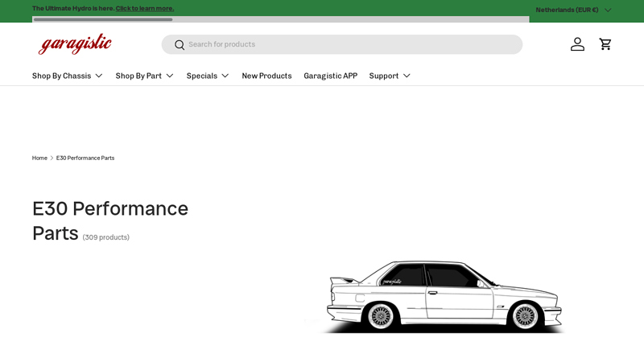Click the '(309 products)' count text

(106, 237)
